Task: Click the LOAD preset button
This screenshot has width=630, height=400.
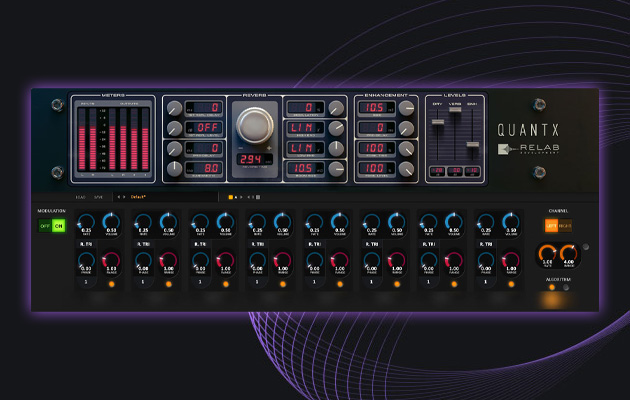Action: coord(80,197)
